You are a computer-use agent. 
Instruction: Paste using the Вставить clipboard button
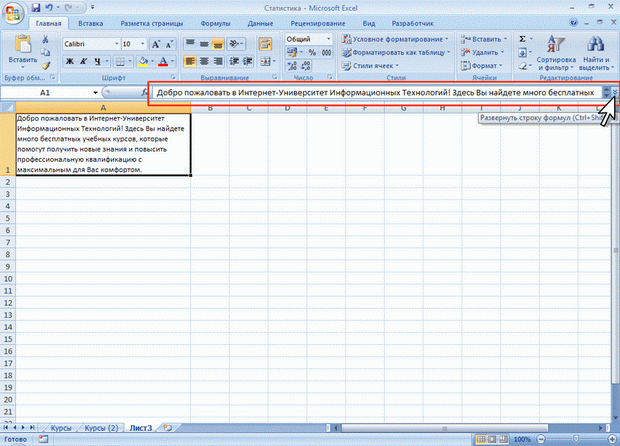[x=23, y=50]
